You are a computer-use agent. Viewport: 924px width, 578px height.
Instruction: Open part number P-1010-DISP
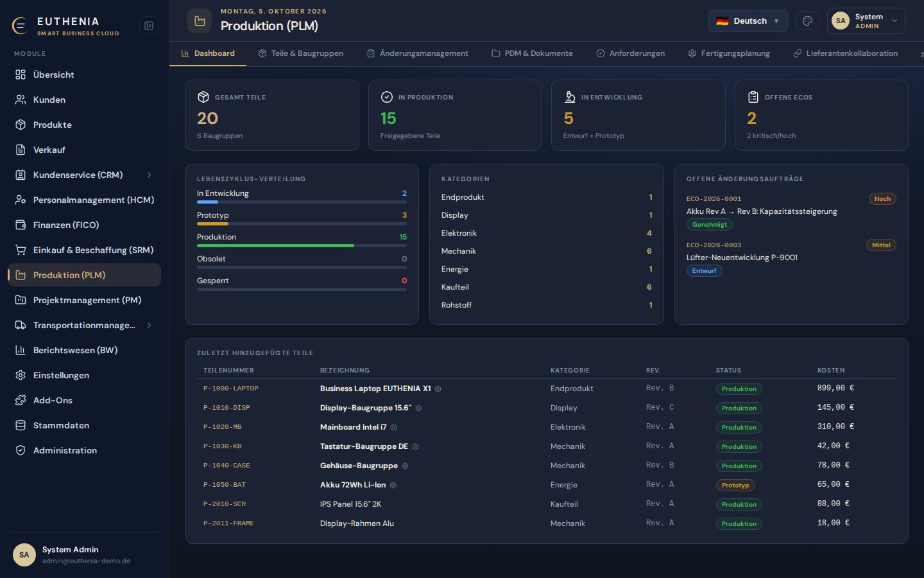point(227,408)
